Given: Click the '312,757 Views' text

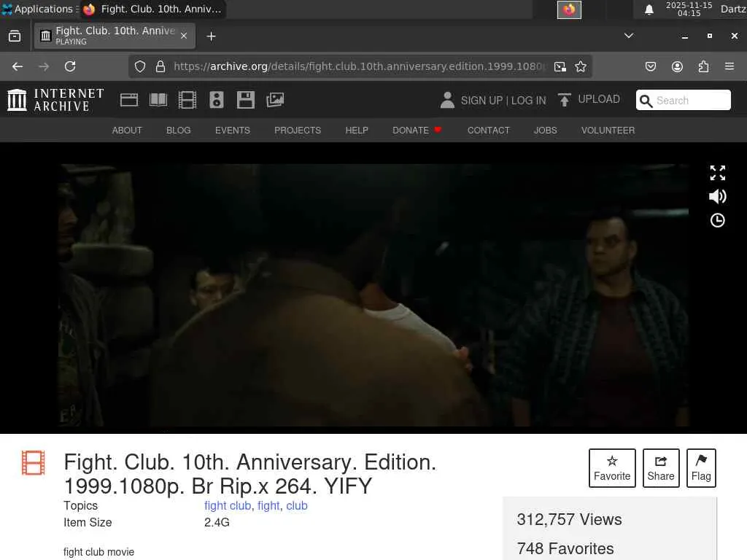Looking at the screenshot, I should (569, 519).
